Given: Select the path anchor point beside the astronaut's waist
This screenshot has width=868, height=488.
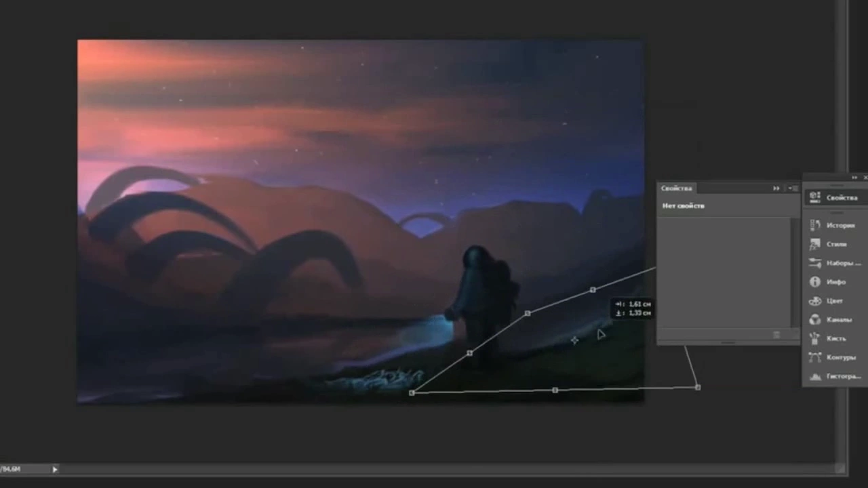Looking at the screenshot, I should click(528, 313).
